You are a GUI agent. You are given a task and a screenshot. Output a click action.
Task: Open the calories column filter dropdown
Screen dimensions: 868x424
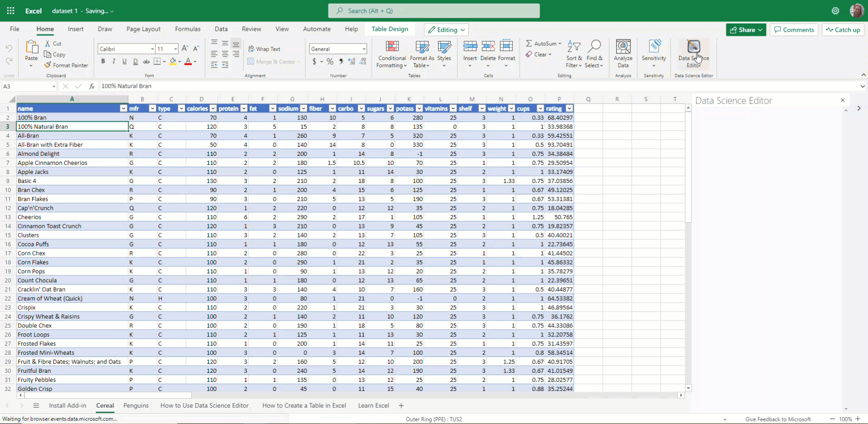pyautogui.click(x=213, y=109)
